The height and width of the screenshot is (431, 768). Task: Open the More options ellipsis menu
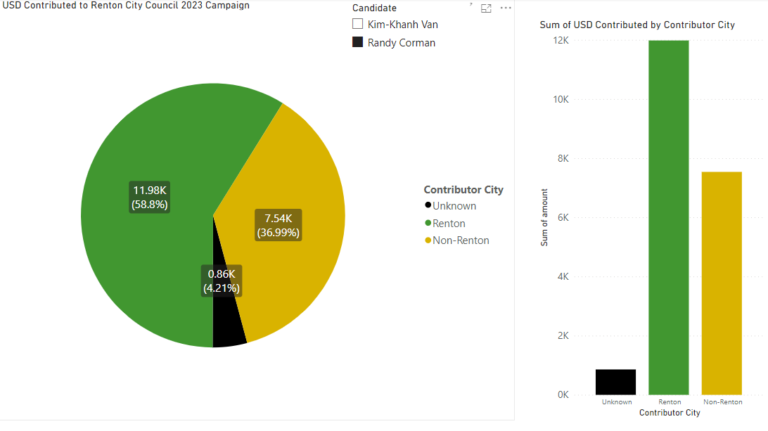[505, 8]
